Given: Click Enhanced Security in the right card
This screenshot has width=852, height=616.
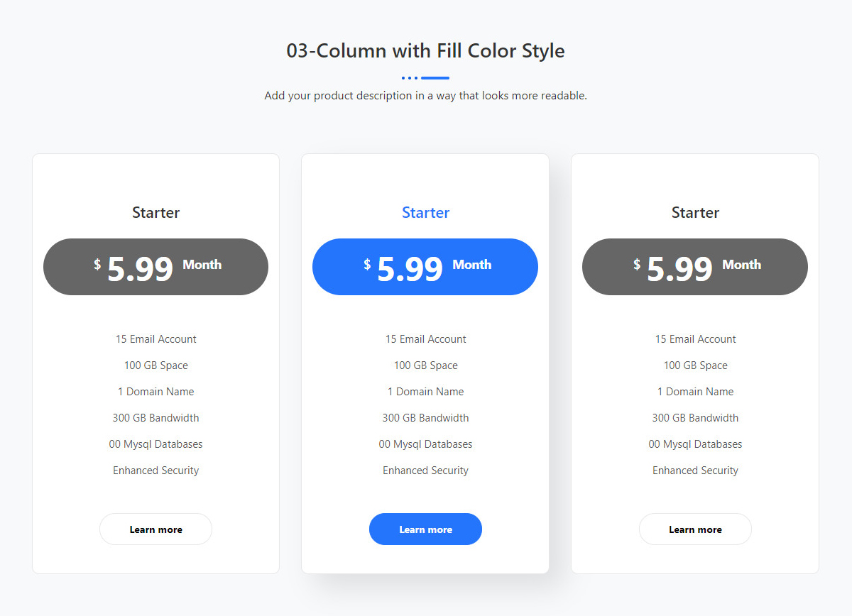Looking at the screenshot, I should 695,471.
